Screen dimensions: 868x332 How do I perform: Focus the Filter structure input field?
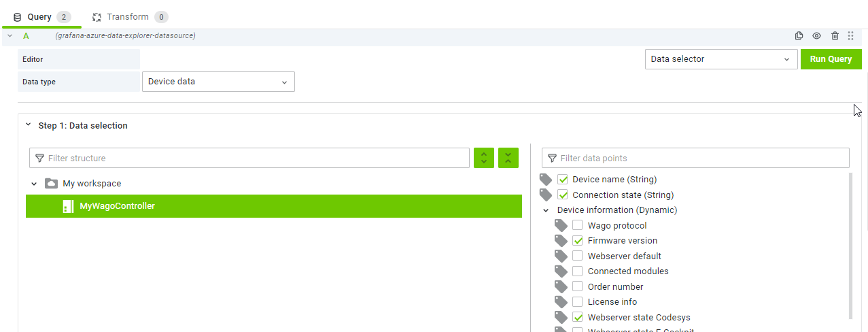(249, 158)
